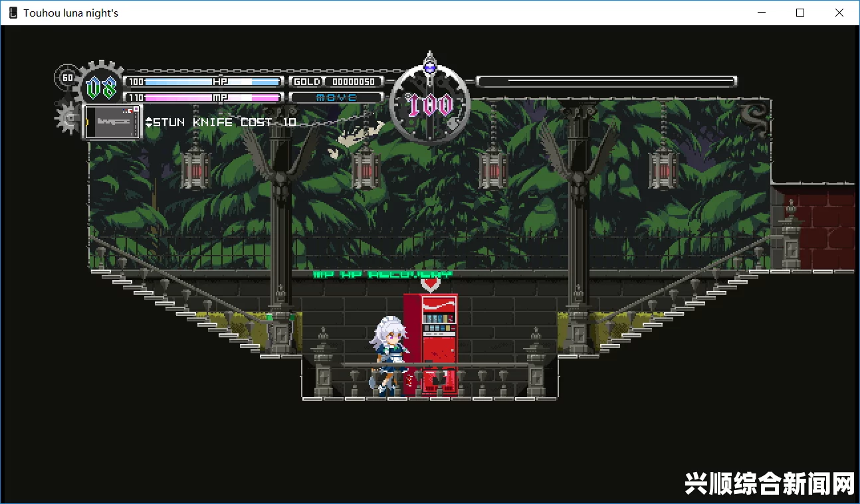This screenshot has height=504, width=860.
Task: Click the red vending machine
Action: (431, 344)
